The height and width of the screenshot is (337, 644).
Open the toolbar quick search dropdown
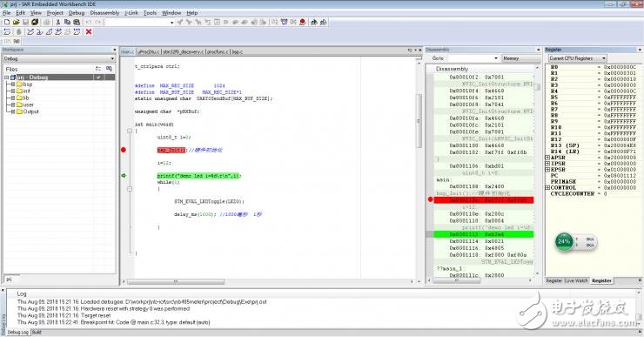click(x=171, y=22)
